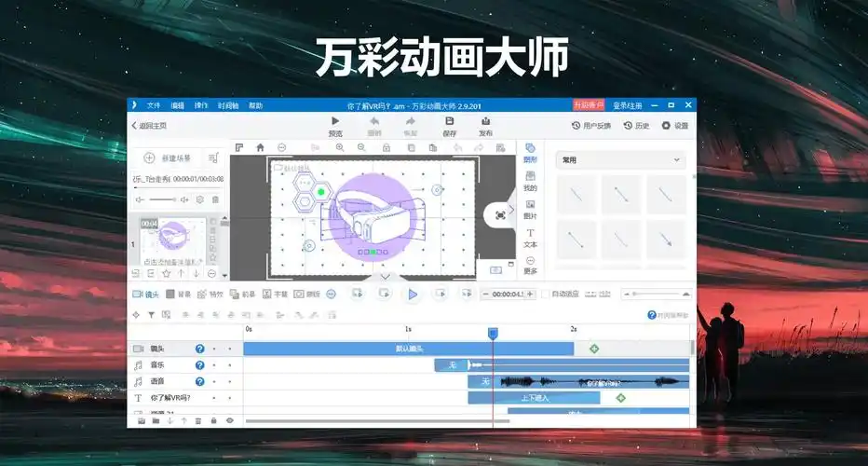Click the red 升级账户 button
The width and height of the screenshot is (868, 466).
(x=588, y=105)
